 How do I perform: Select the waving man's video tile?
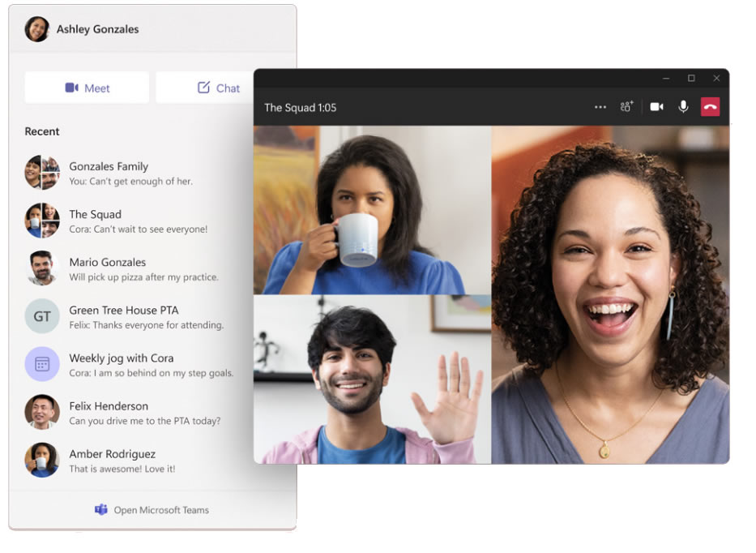point(372,379)
